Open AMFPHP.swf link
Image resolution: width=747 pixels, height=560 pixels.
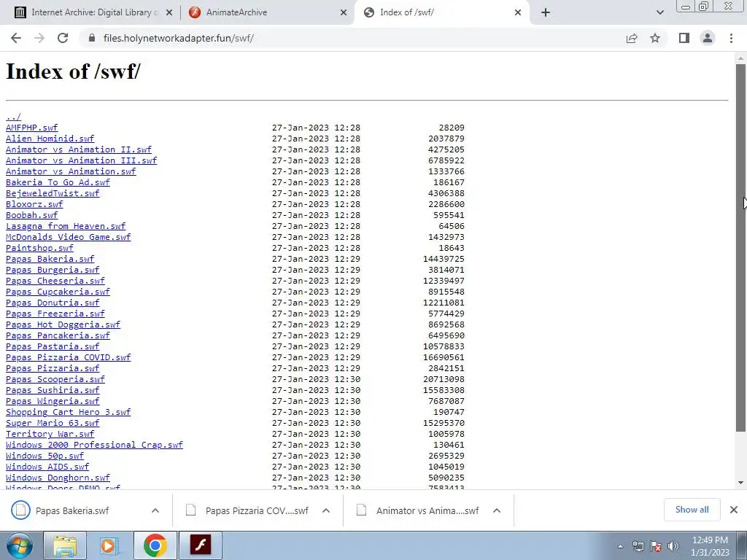[31, 128]
